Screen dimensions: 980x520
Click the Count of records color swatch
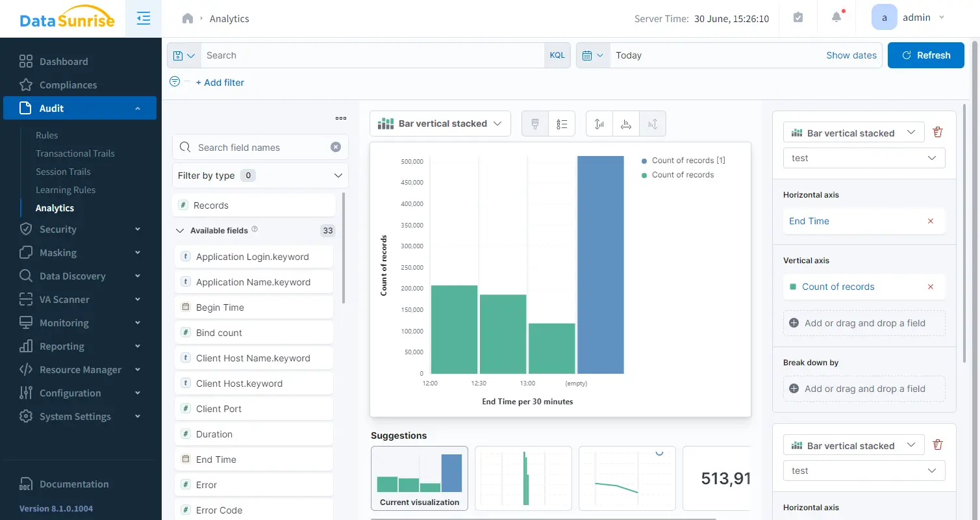tap(793, 287)
